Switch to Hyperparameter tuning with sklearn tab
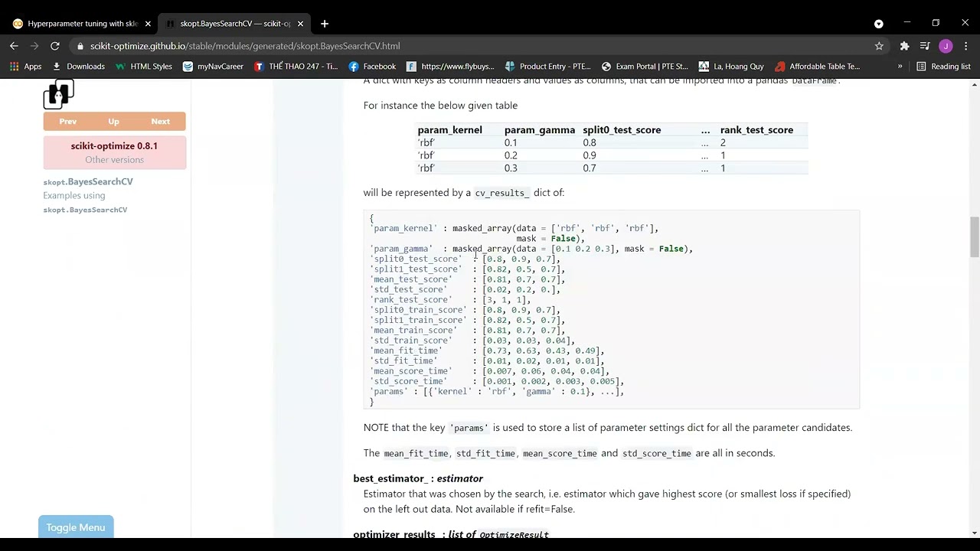Viewport: 980px width, 551px height. tap(80, 24)
